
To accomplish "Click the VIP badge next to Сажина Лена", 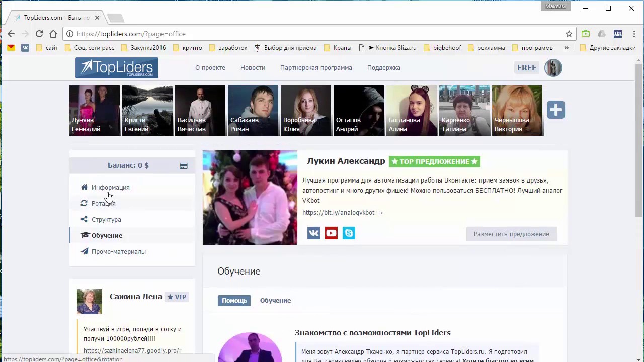I will pos(177,297).
